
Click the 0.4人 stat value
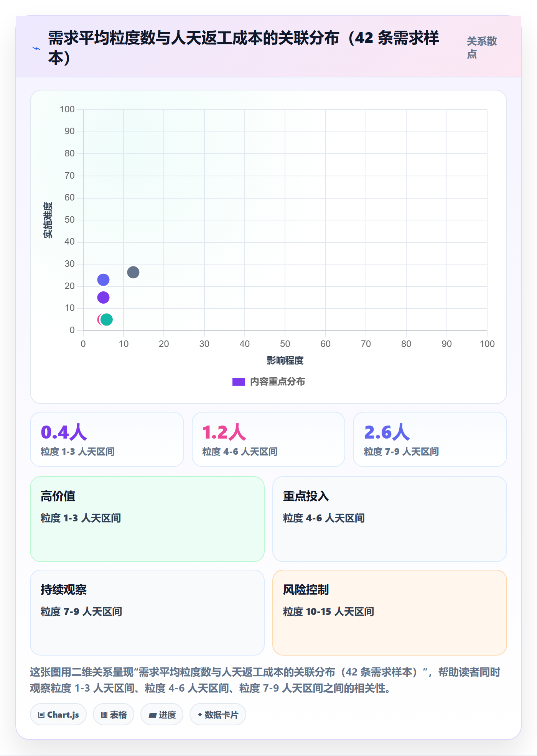tap(64, 432)
